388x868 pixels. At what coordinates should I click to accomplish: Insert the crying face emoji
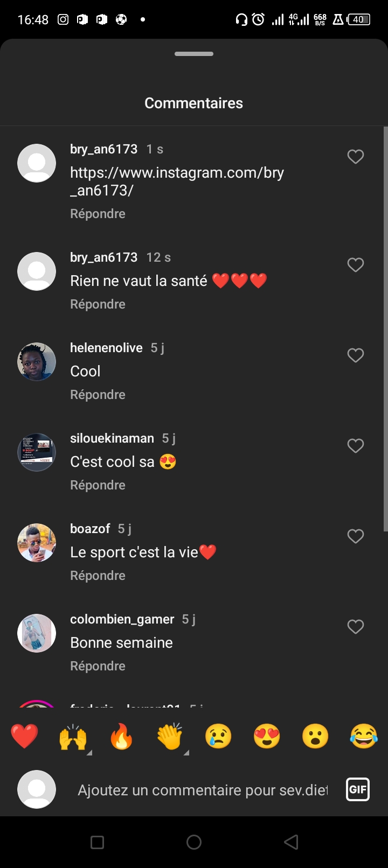point(218,737)
